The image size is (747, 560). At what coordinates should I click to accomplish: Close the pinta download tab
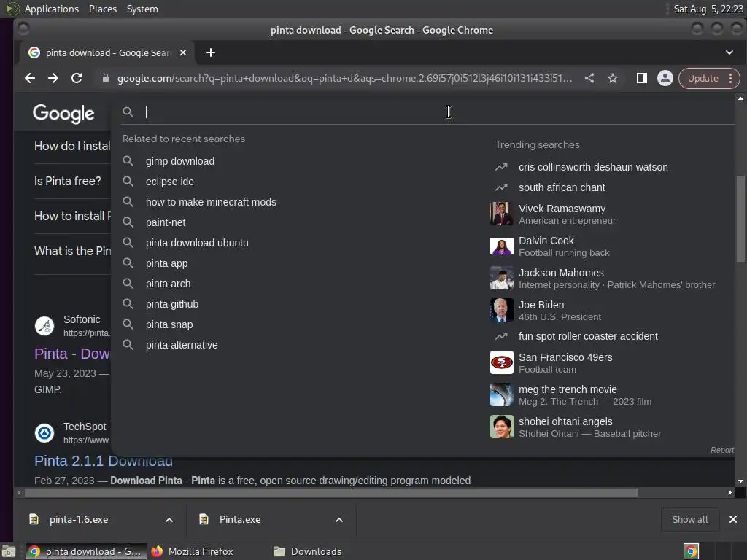pos(183,52)
